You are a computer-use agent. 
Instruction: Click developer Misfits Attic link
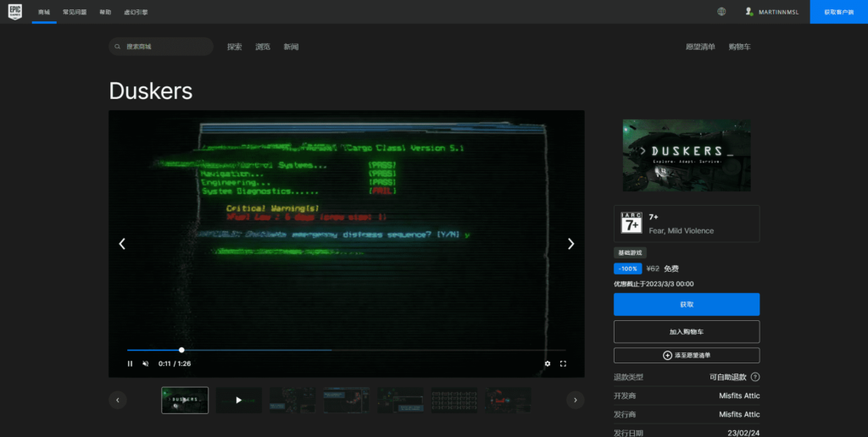coord(739,396)
